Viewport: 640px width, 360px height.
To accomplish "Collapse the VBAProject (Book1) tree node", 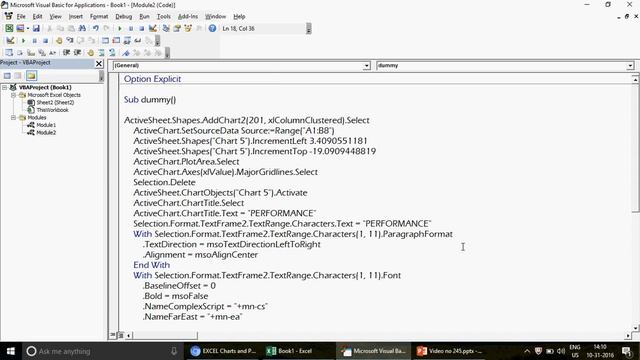I will (4, 87).
